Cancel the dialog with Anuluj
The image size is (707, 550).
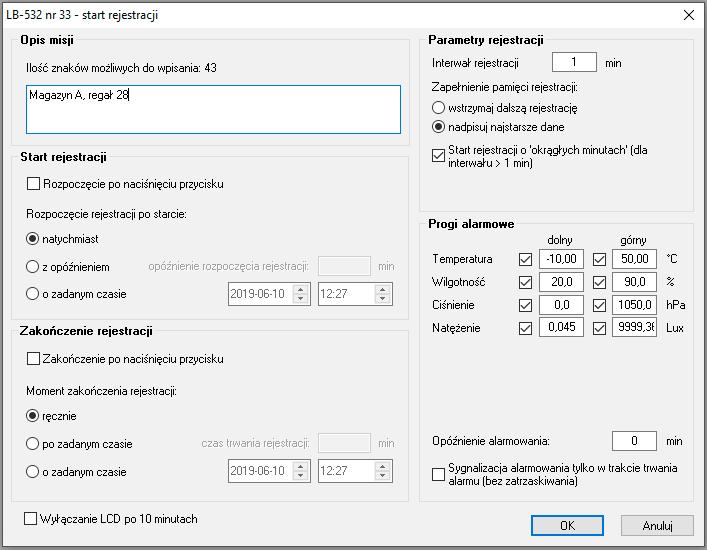[x=657, y=525]
